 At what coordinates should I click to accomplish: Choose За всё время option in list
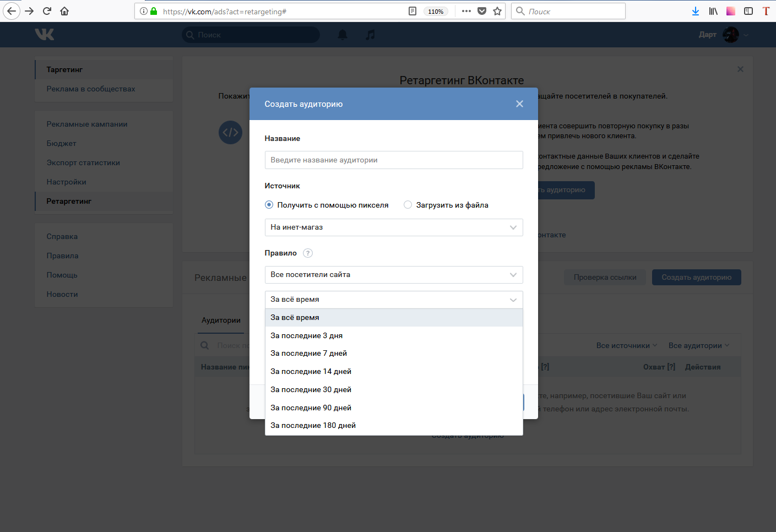click(394, 318)
